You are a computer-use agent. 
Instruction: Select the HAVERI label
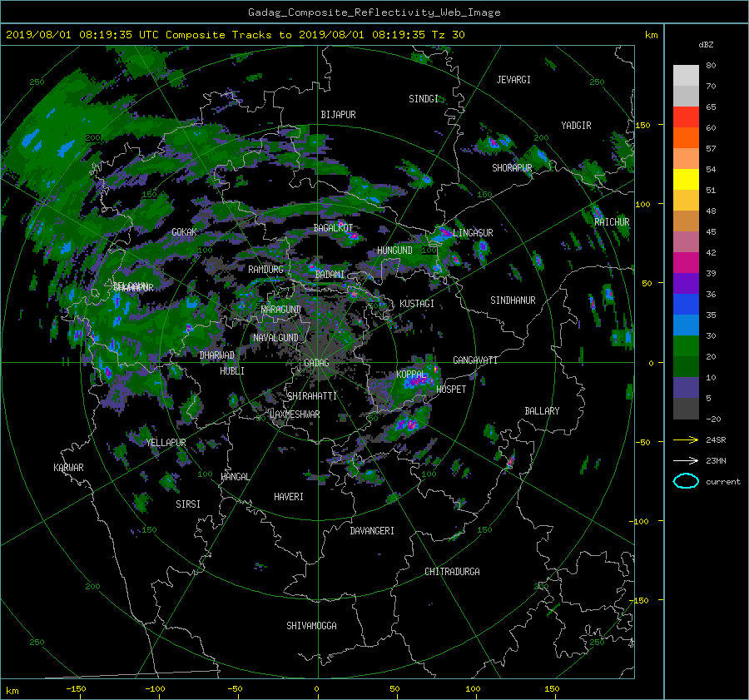click(289, 497)
